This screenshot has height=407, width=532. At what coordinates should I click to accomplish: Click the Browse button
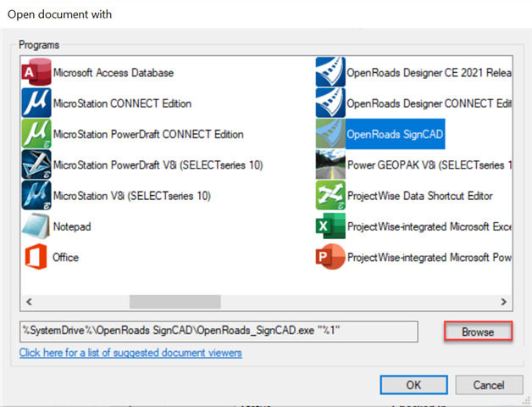pos(478,332)
